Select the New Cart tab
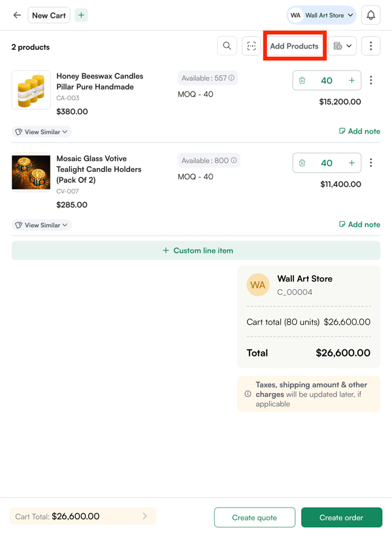This screenshot has width=392, height=537. pos(49,15)
